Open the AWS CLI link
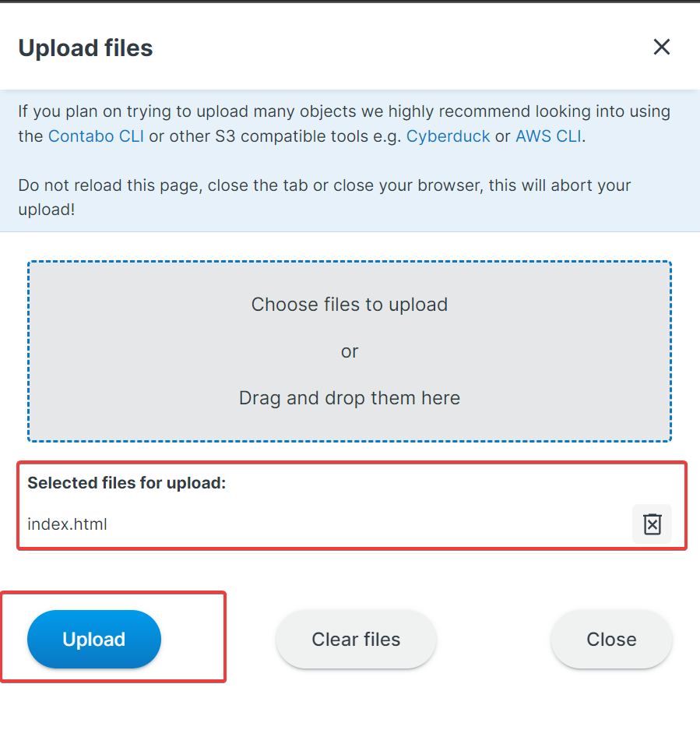This screenshot has height=730, width=700. (x=548, y=136)
